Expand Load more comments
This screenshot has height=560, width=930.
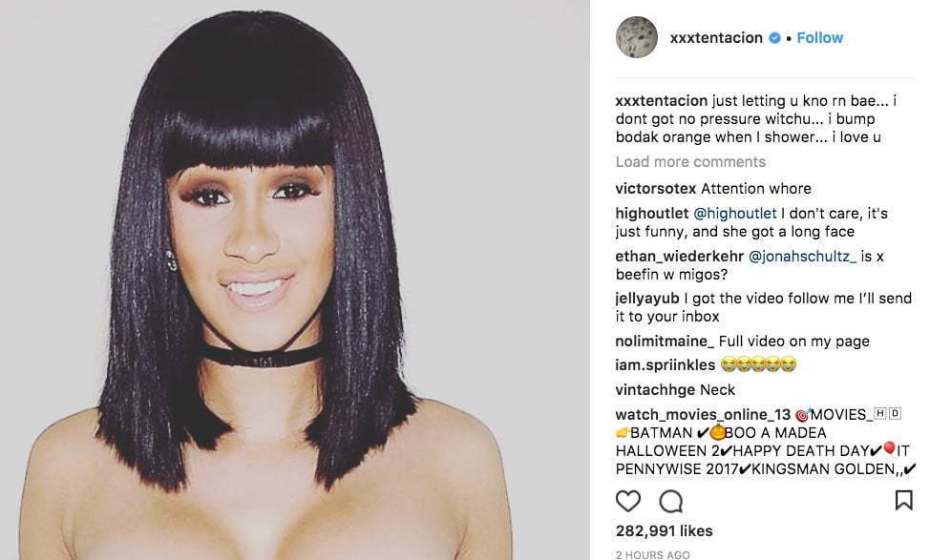pyautogui.click(x=690, y=162)
